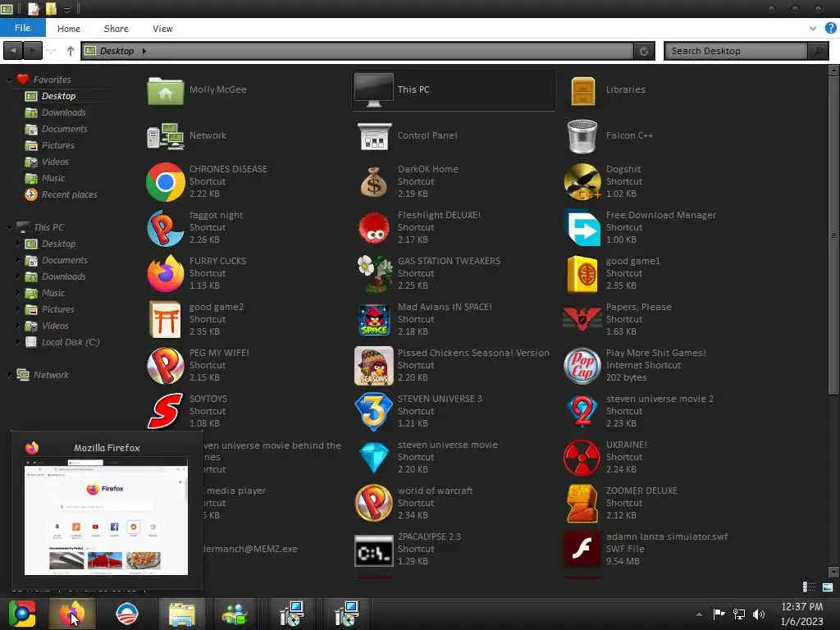Switch to details view layout button
The height and width of the screenshot is (630, 840).
(809, 587)
